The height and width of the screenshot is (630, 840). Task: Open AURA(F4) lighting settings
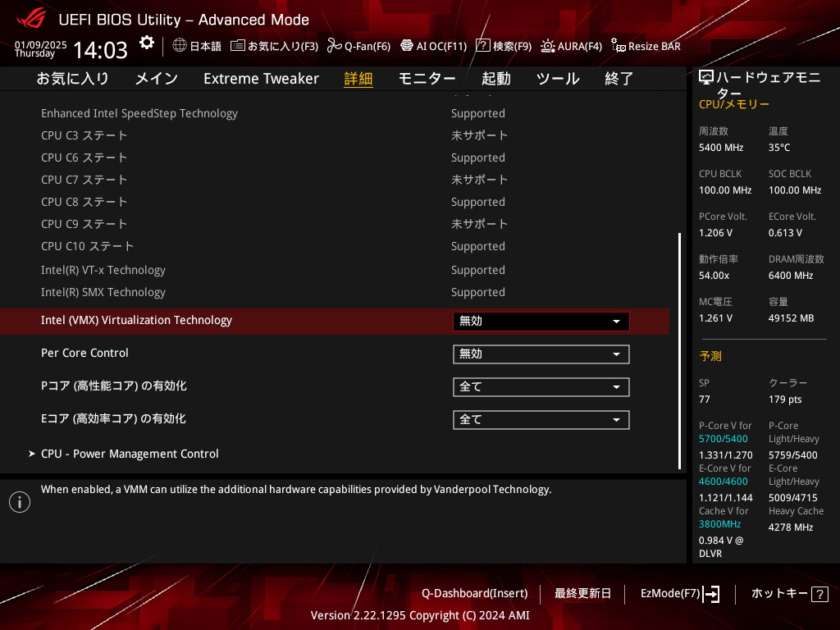click(x=547, y=46)
